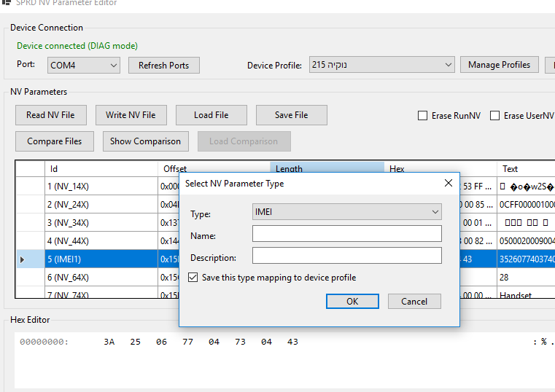Image resolution: width=555 pixels, height=392 pixels.
Task: Click the Save File button
Action: tap(291, 115)
